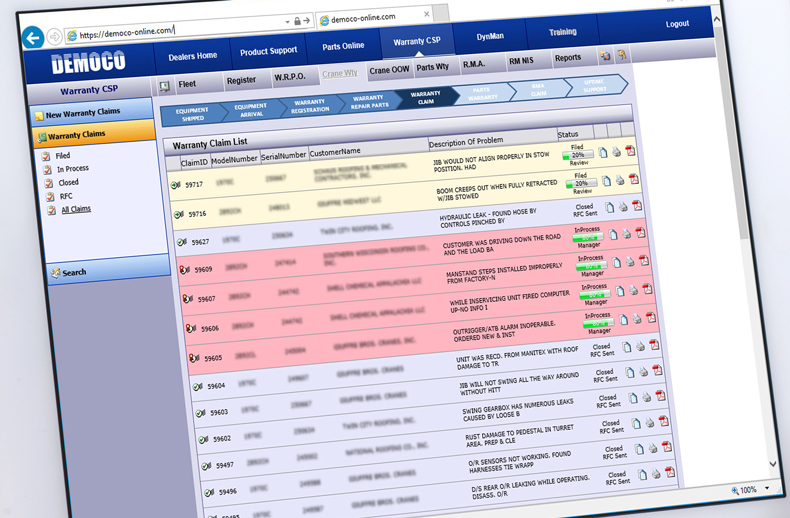Click print icon for claim 59716
The image size is (790, 518).
[x=621, y=180]
